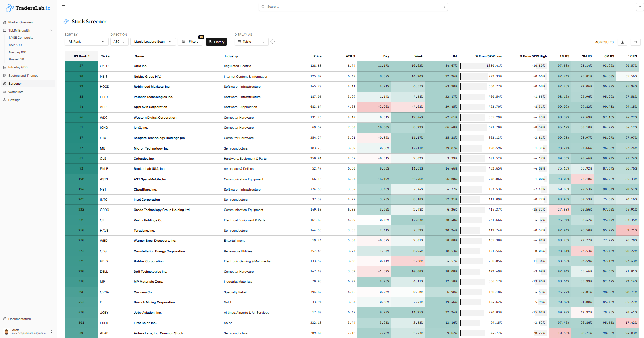Click the Documentation help icon
The width and height of the screenshot is (644, 338).
(x=5, y=319)
